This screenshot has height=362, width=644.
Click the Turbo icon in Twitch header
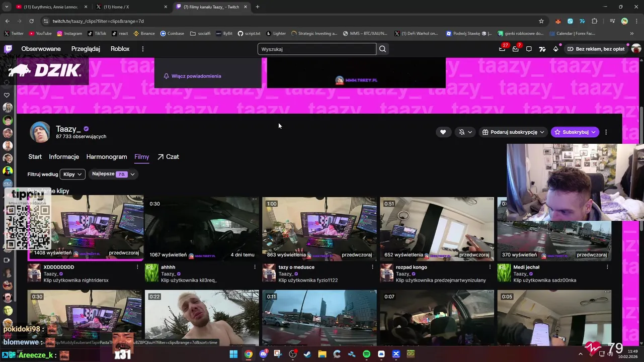542,49
